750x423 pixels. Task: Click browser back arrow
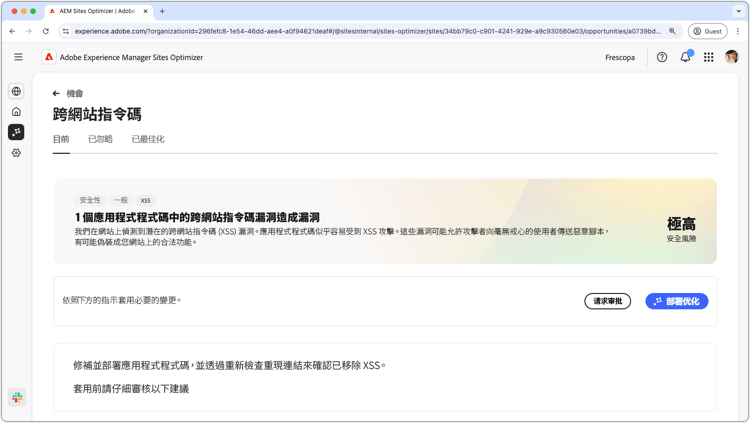(12, 31)
